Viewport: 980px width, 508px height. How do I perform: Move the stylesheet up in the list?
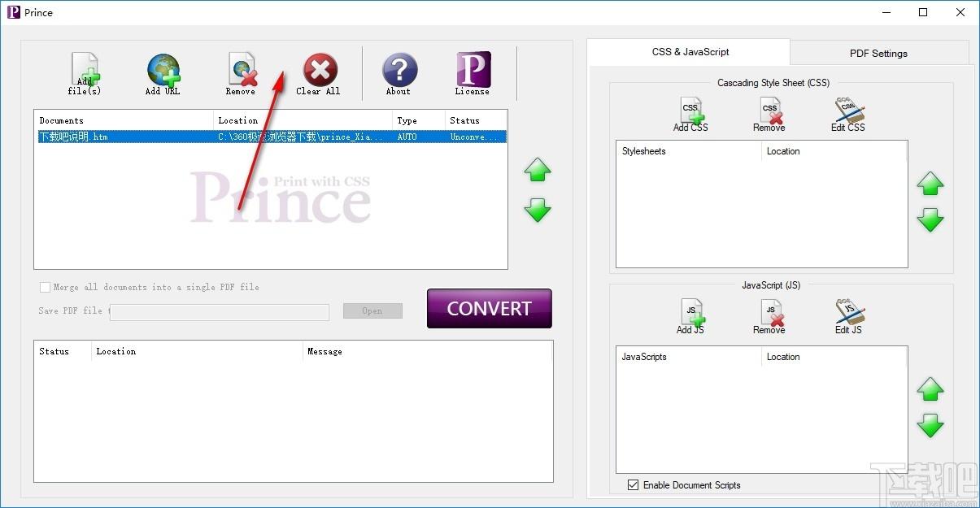coord(930,184)
